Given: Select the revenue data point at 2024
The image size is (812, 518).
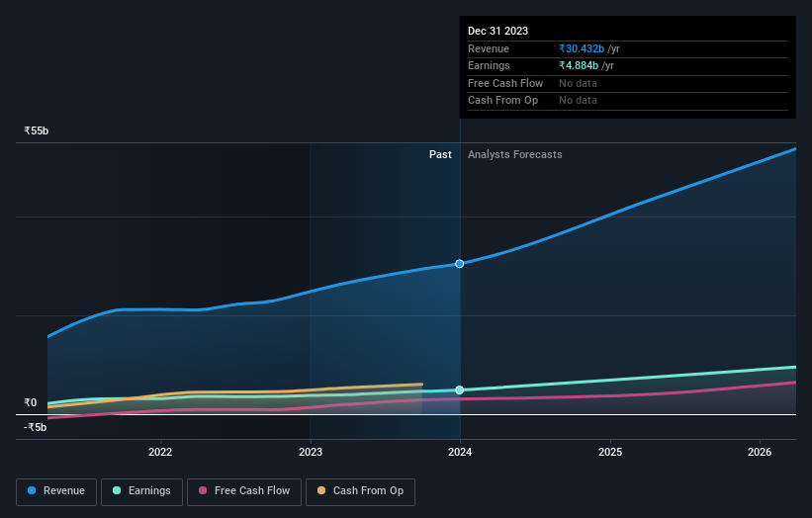Looking at the screenshot, I should pos(459,264).
